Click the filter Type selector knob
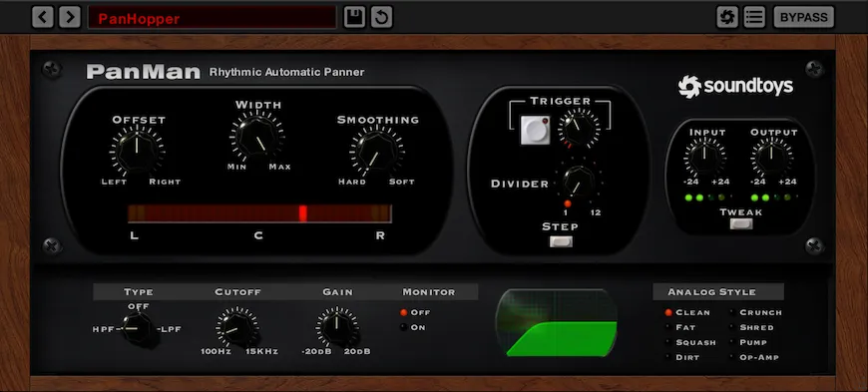This screenshot has height=392, width=868. pos(137,329)
